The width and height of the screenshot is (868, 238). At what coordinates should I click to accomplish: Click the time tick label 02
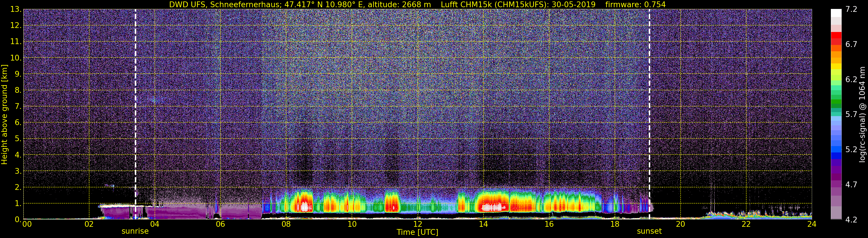pos(89,224)
